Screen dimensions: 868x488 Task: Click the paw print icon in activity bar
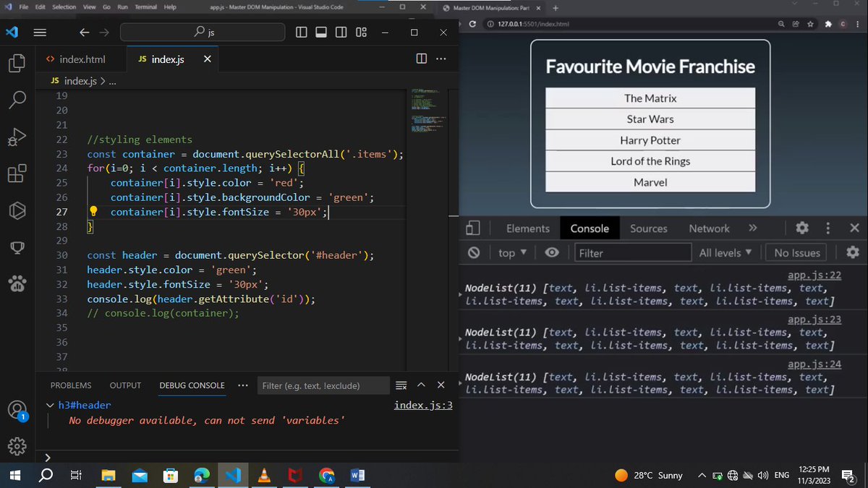pyautogui.click(x=17, y=283)
